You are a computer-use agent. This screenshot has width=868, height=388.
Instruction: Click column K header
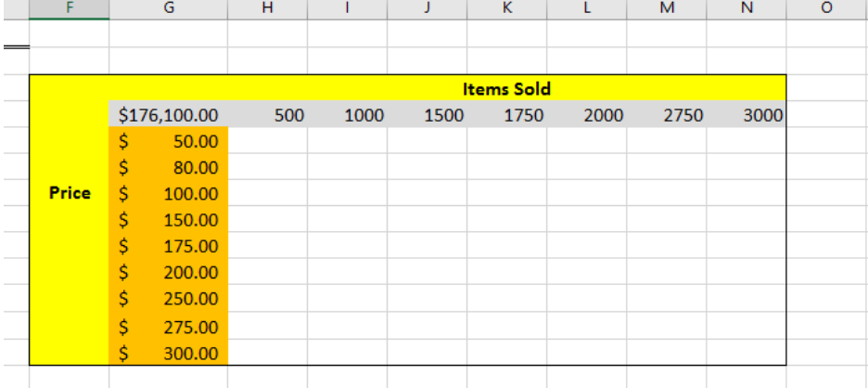tap(507, 9)
